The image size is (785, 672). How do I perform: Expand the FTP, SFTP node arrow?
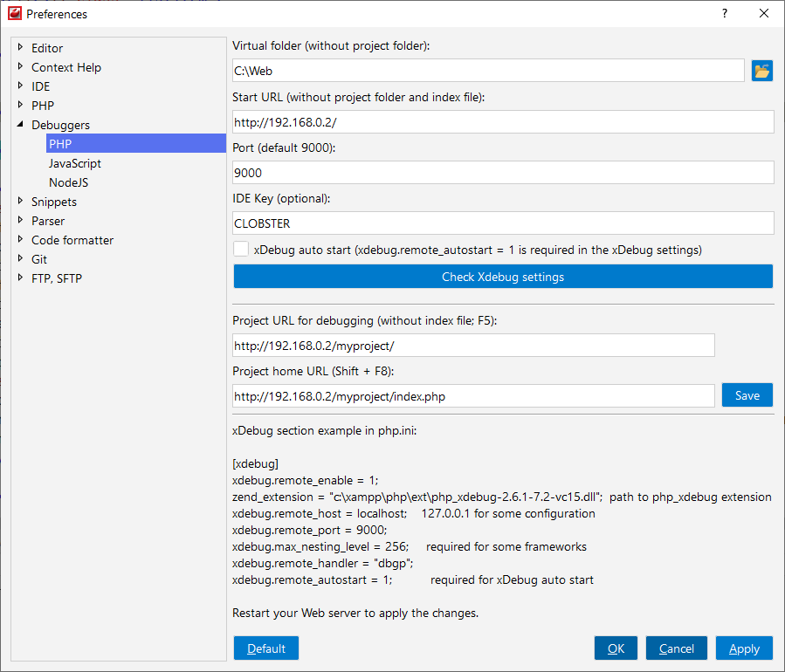click(20, 278)
